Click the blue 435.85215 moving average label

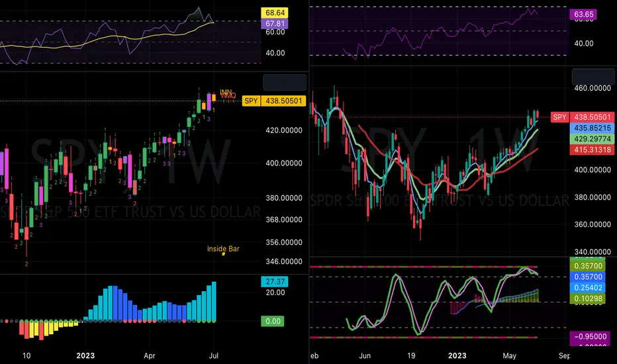pyautogui.click(x=593, y=128)
